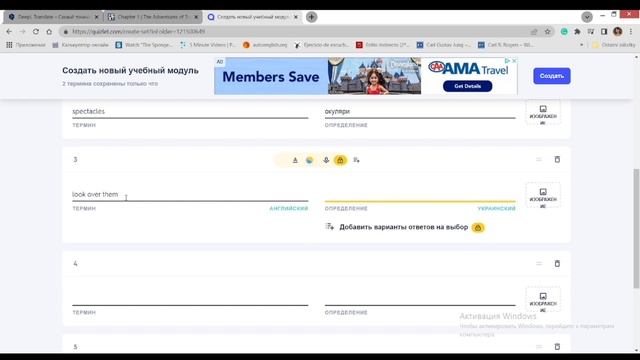The image size is (640, 360).
Task: Open the Carl R. Rogers bookmark
Action: coord(506,45)
